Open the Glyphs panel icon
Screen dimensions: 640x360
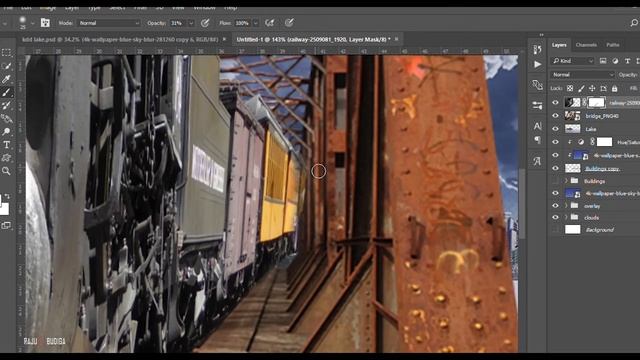(537, 161)
